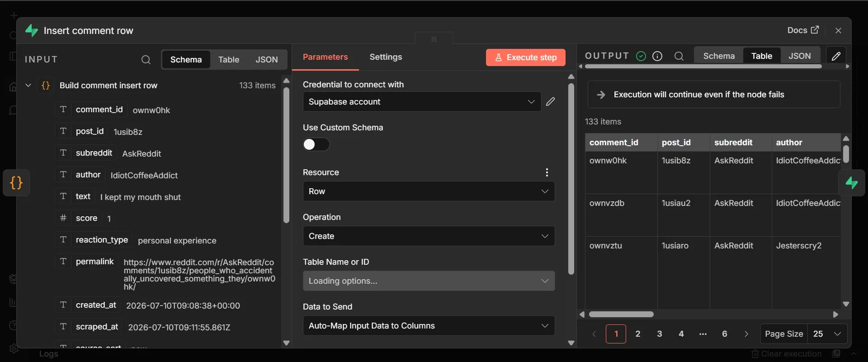Open the next Supabase node icon
The width and height of the screenshot is (868, 362).
pyautogui.click(x=852, y=183)
